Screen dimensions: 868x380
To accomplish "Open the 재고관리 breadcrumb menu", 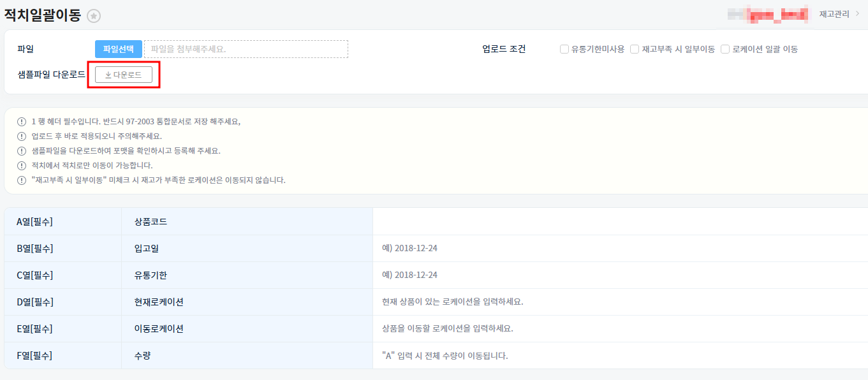I will pos(833,13).
